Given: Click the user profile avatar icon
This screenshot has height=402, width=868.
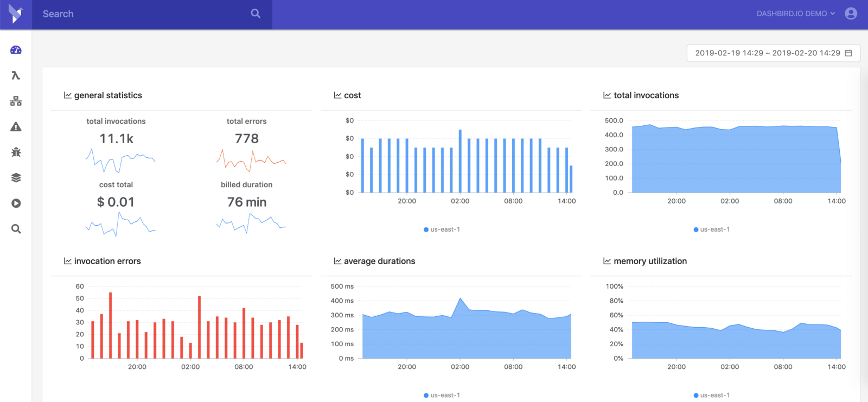Looking at the screenshot, I should pyautogui.click(x=851, y=14).
